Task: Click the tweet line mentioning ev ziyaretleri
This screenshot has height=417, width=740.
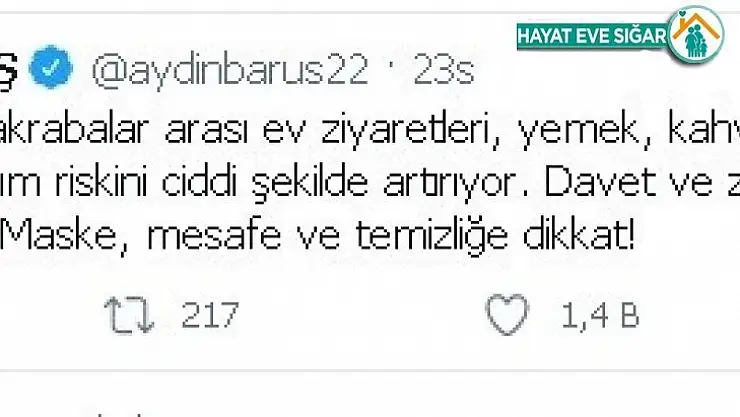Action: coord(370,129)
